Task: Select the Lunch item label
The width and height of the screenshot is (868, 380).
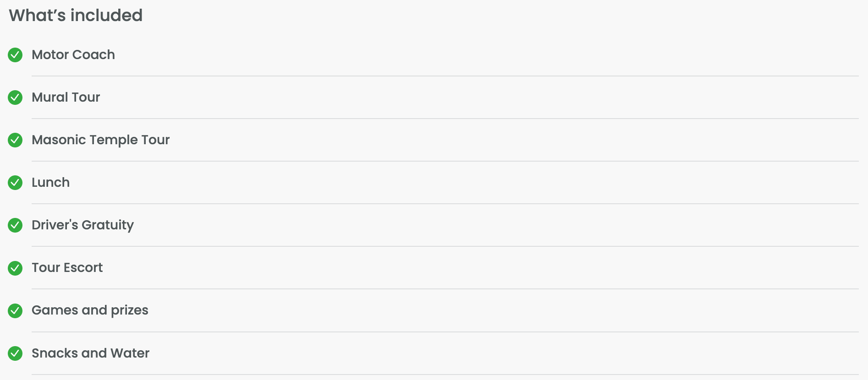Action: pyautogui.click(x=51, y=183)
